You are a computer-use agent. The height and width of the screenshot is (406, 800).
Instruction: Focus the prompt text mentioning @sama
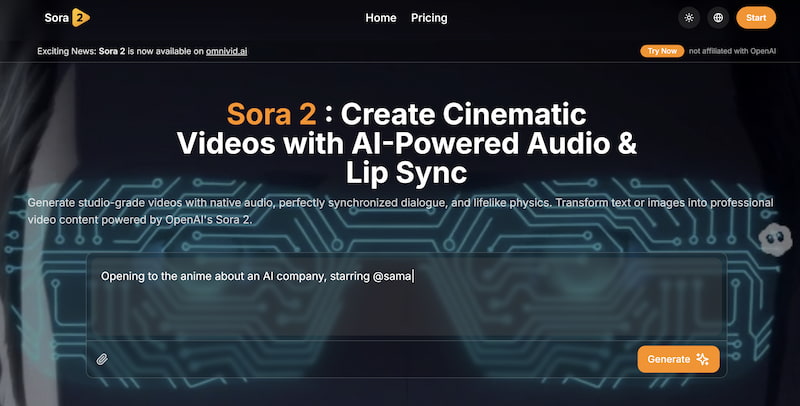tap(257, 277)
